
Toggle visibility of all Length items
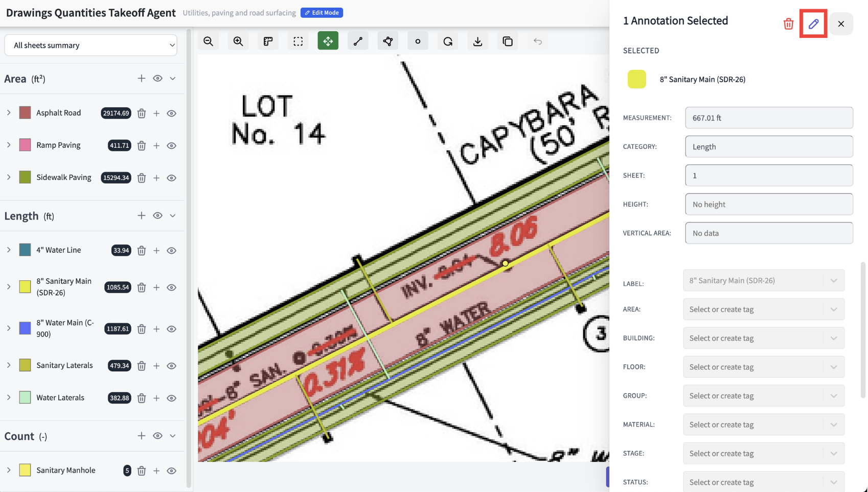tap(157, 216)
